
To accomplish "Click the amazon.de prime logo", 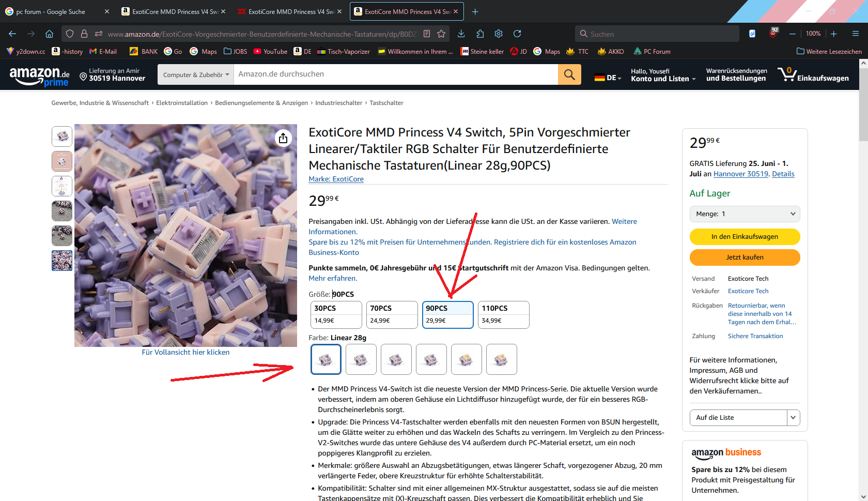I will pyautogui.click(x=39, y=76).
